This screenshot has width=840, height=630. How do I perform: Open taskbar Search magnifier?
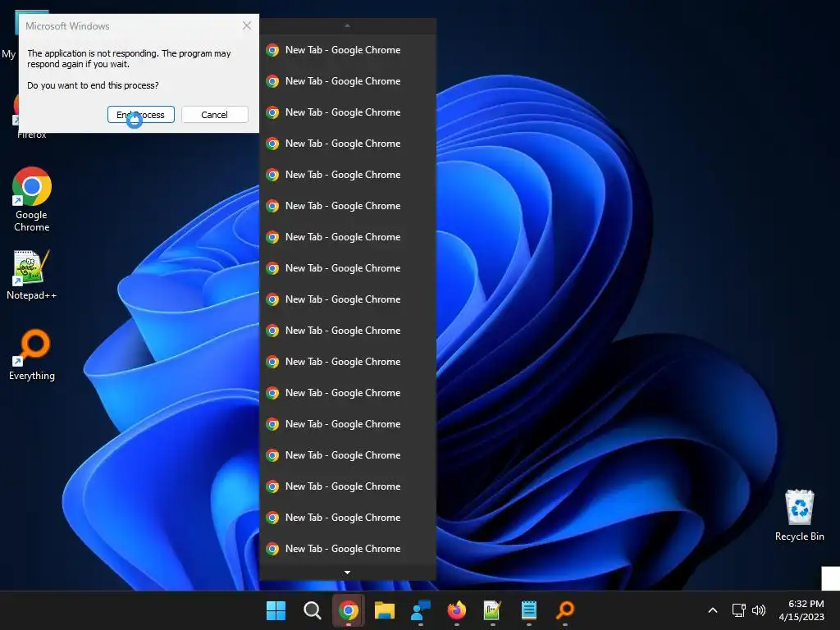coord(312,610)
